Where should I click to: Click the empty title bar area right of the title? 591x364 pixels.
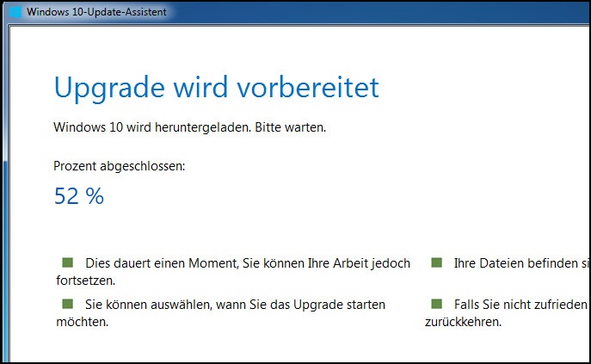pos(387,12)
